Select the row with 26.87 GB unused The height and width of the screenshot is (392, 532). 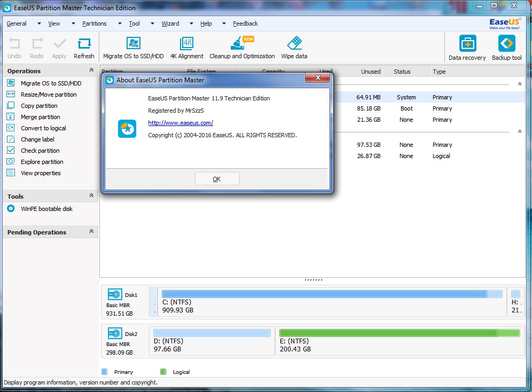click(429, 156)
